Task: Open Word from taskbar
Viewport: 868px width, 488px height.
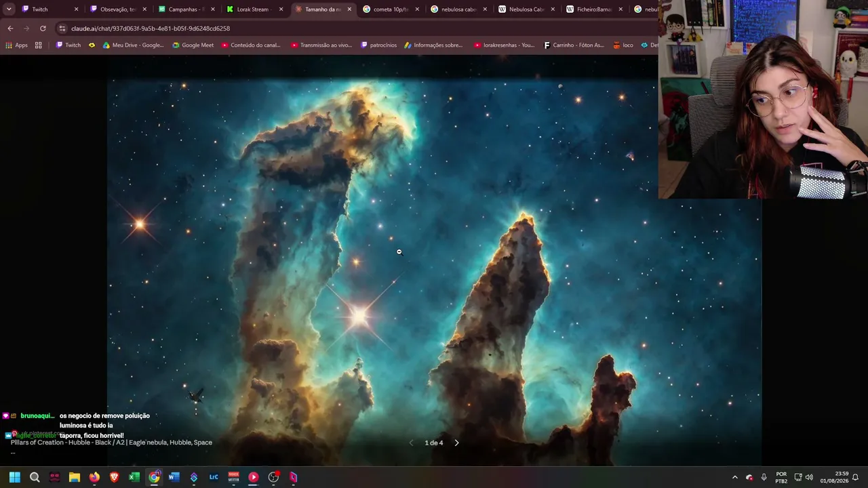Action: pyautogui.click(x=174, y=477)
